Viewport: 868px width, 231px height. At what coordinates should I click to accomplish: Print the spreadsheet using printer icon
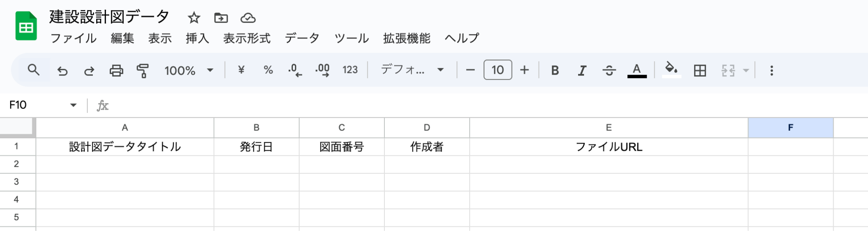(116, 70)
